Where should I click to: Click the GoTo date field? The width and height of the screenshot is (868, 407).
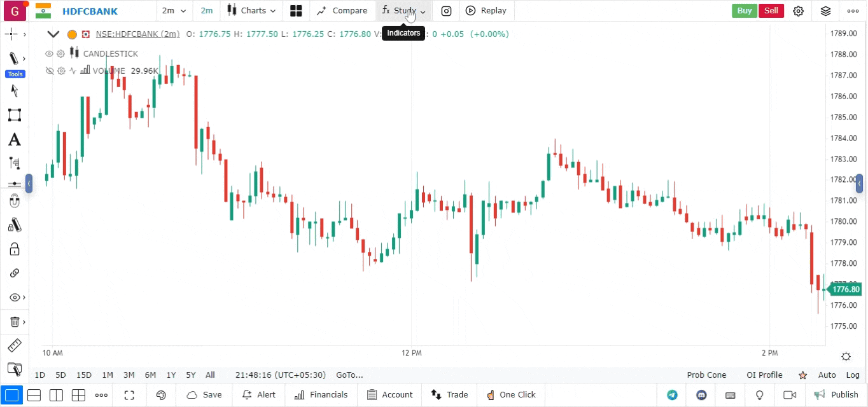(349, 375)
